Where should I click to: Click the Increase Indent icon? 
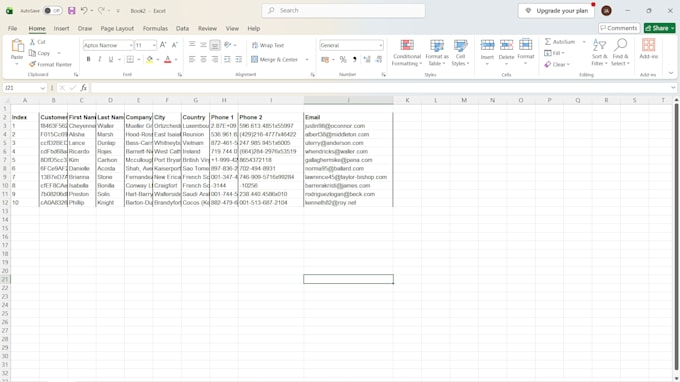239,59
